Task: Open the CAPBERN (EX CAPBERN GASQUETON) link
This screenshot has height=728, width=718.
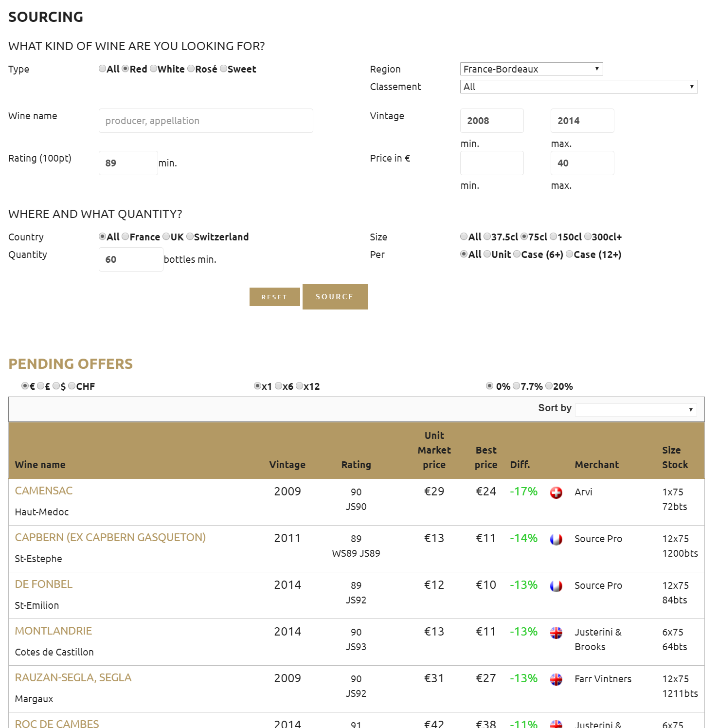Action: pyautogui.click(x=110, y=537)
